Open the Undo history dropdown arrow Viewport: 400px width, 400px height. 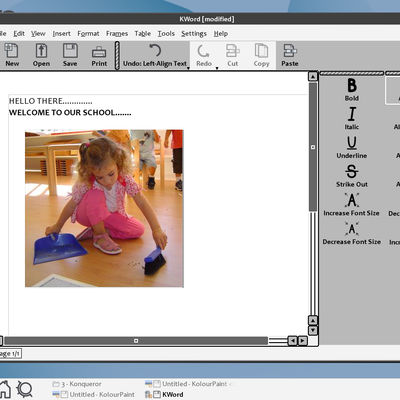188,68
